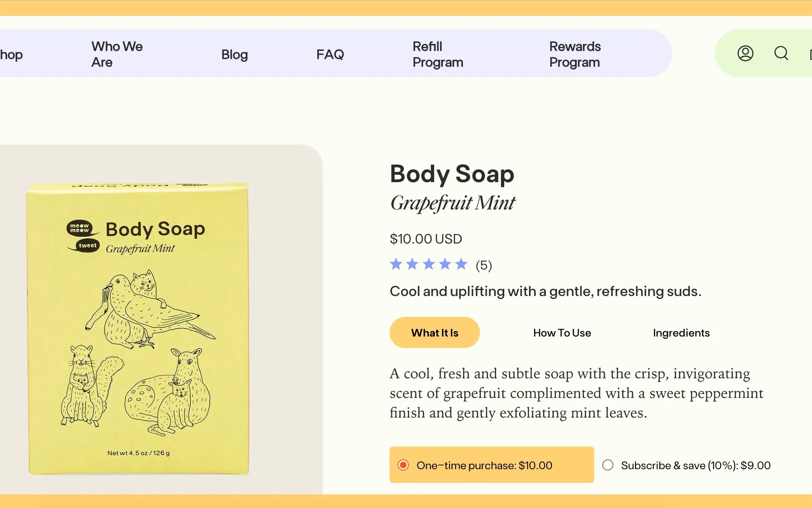Open the review count (5) link
The image size is (812, 508).
[484, 265]
